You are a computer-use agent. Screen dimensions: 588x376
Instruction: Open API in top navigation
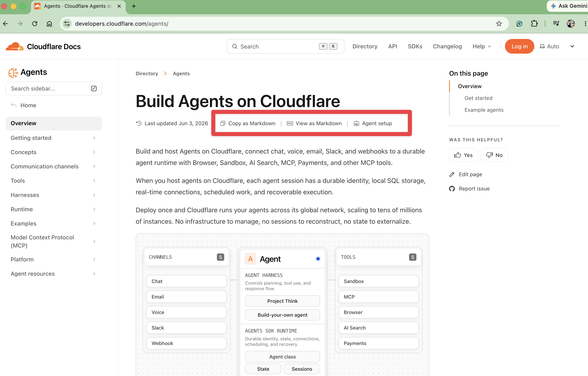pos(393,46)
